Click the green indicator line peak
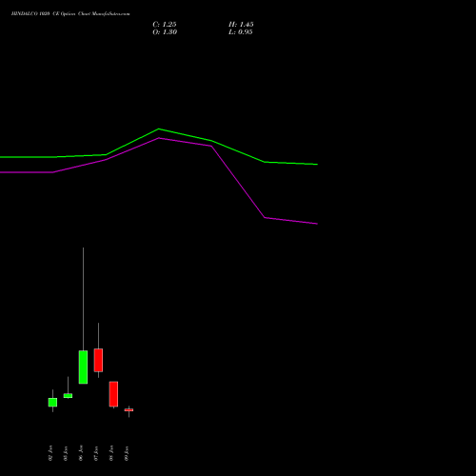This screenshot has height=476, width=476. coord(159,129)
